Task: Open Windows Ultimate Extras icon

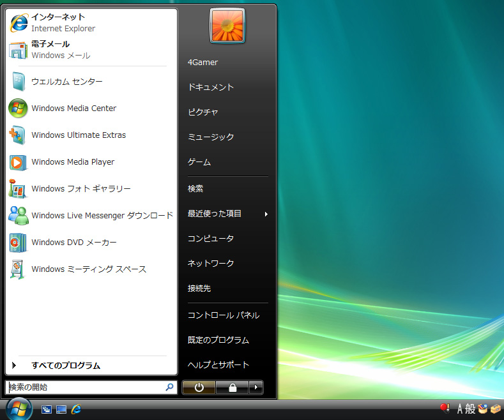Action: point(17,135)
